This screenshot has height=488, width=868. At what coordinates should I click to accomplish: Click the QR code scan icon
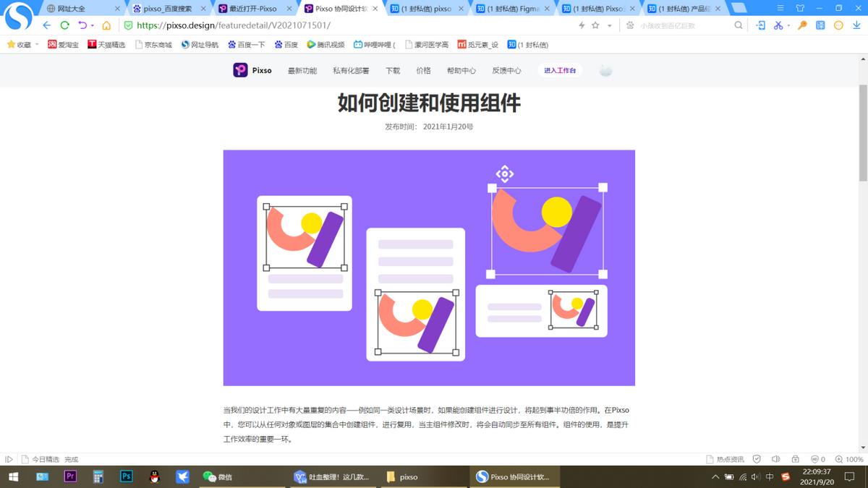820,25
